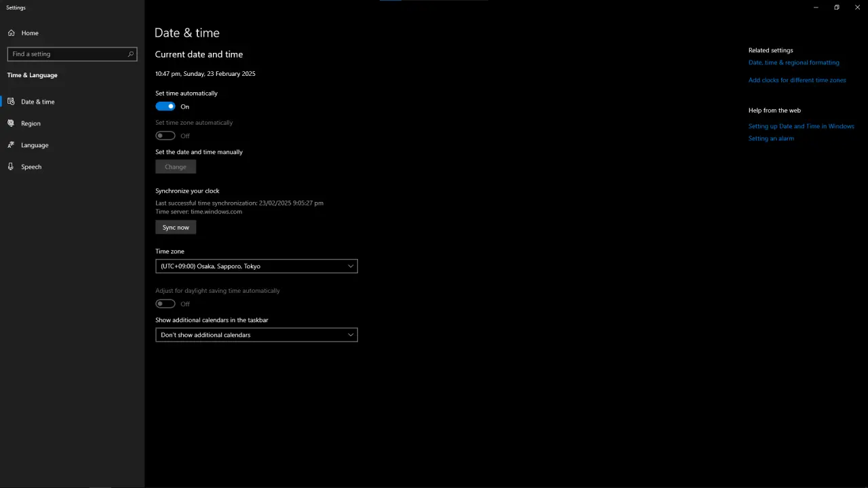
Task: Click the Help from the web heading
Action: coord(774,110)
